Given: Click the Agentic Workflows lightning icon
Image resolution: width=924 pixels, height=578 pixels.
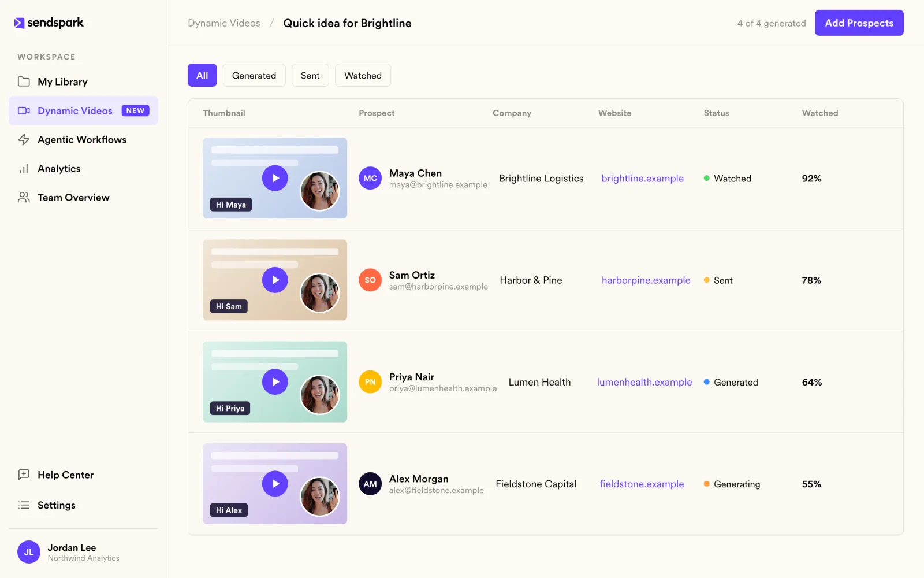Looking at the screenshot, I should [24, 139].
